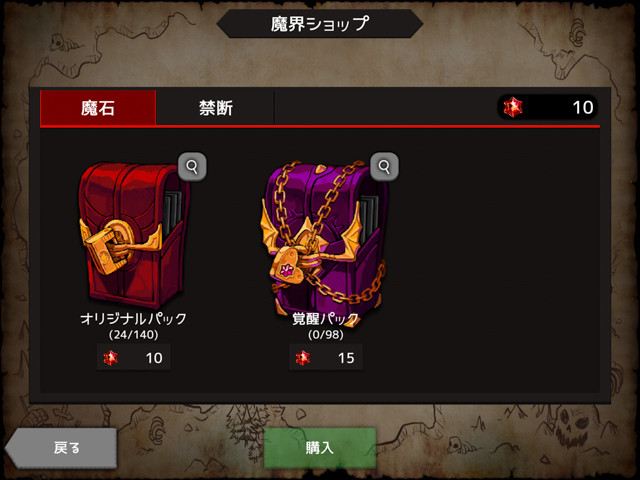Click the (24/140) collection count

[x=133, y=335]
